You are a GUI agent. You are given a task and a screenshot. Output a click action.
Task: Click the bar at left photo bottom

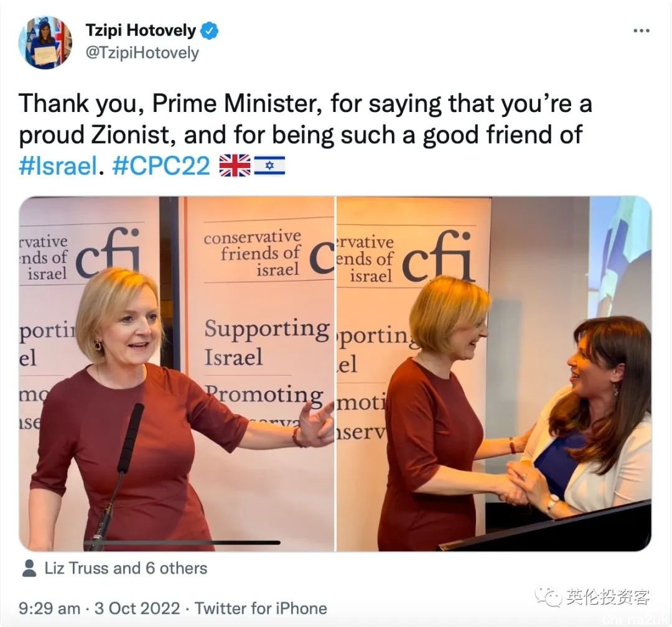pyautogui.click(x=182, y=542)
